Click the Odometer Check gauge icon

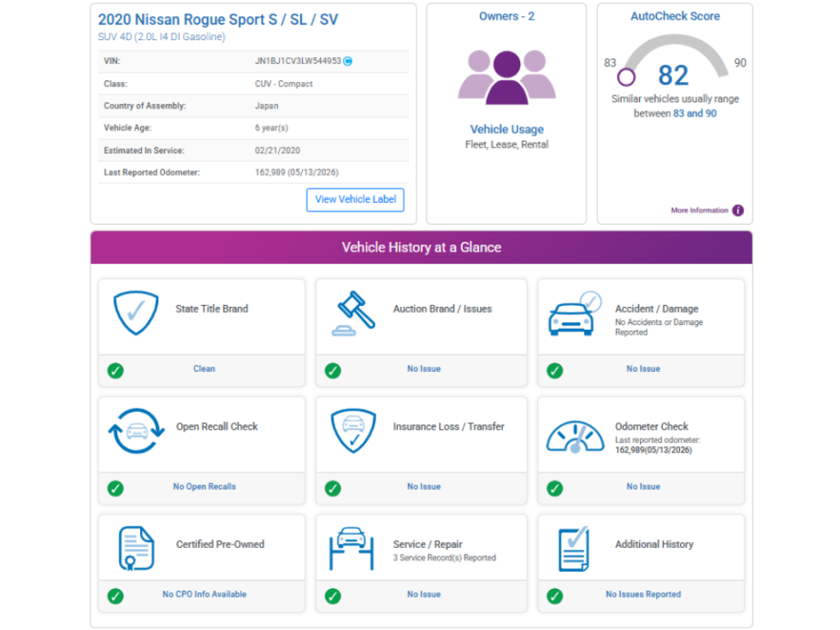(575, 437)
